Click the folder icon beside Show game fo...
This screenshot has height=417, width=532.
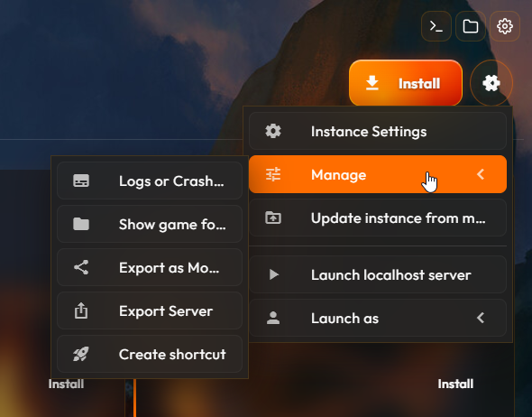pyautogui.click(x=81, y=224)
